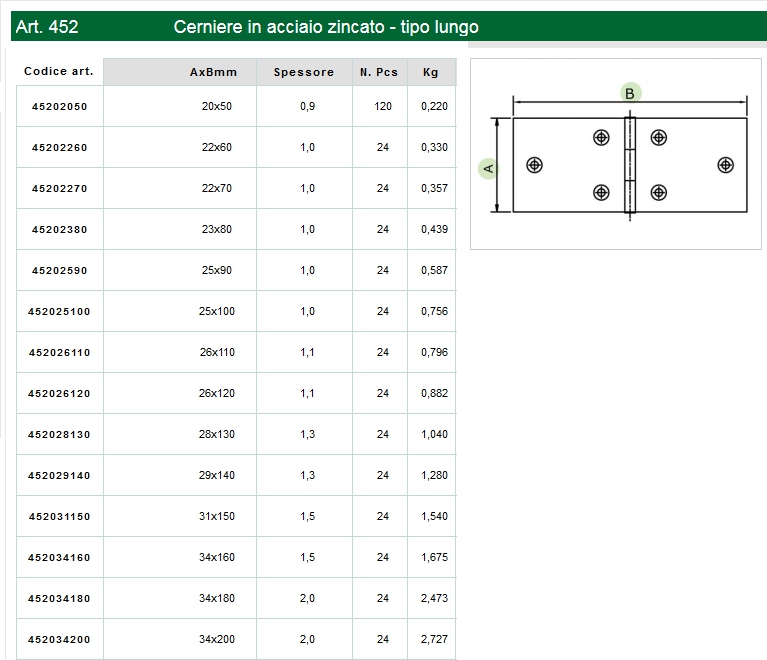This screenshot has height=660, width=767.
Task: Click the Art. 452 title in green banner
Action: (48, 27)
